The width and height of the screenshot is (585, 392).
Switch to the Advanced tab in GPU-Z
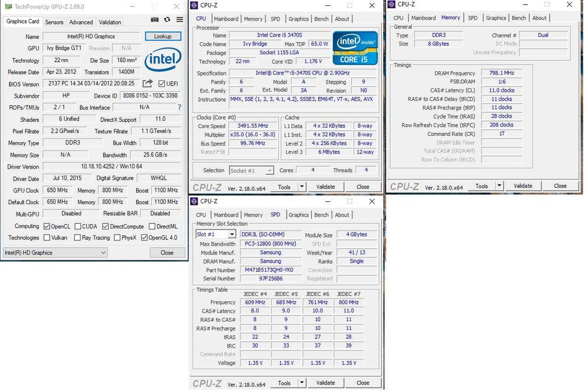(81, 22)
